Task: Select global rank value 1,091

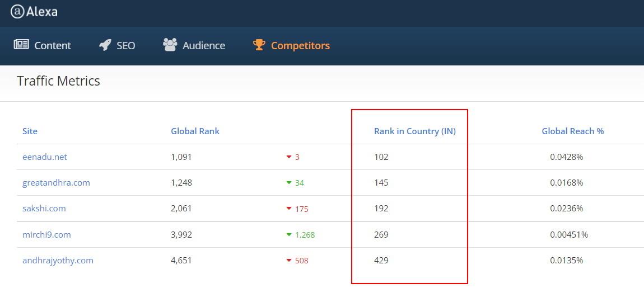Action: (x=181, y=157)
